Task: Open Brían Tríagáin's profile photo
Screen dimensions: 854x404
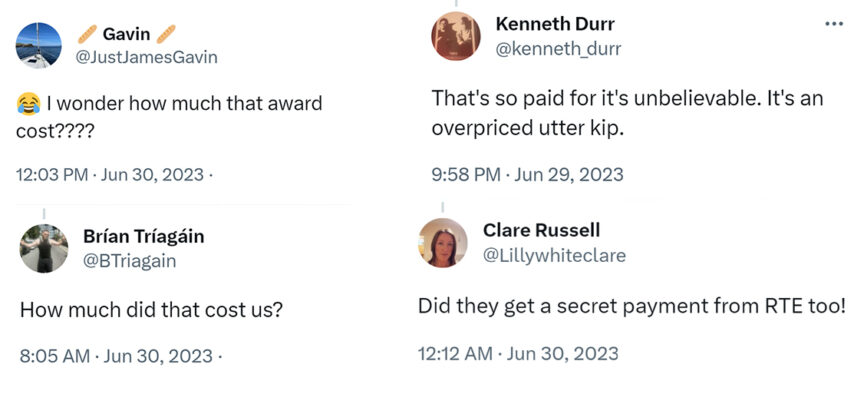Action: point(44,248)
